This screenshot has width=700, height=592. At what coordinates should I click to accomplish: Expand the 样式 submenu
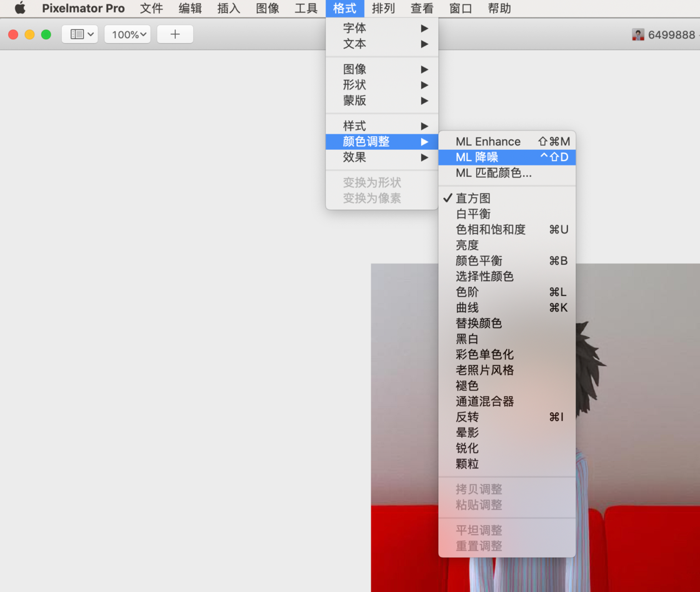[x=382, y=126]
